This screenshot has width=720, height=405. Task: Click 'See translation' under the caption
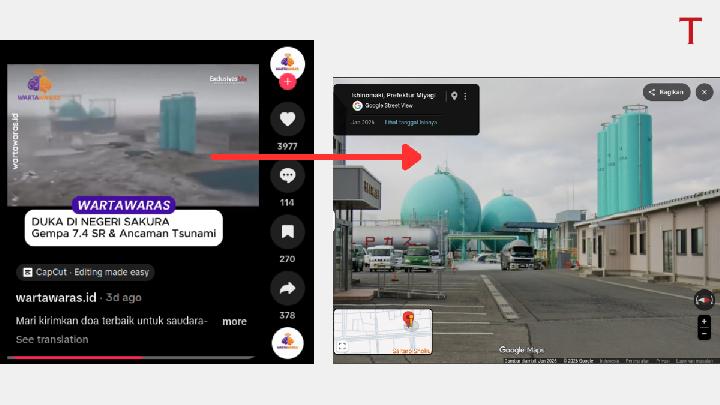(x=52, y=339)
